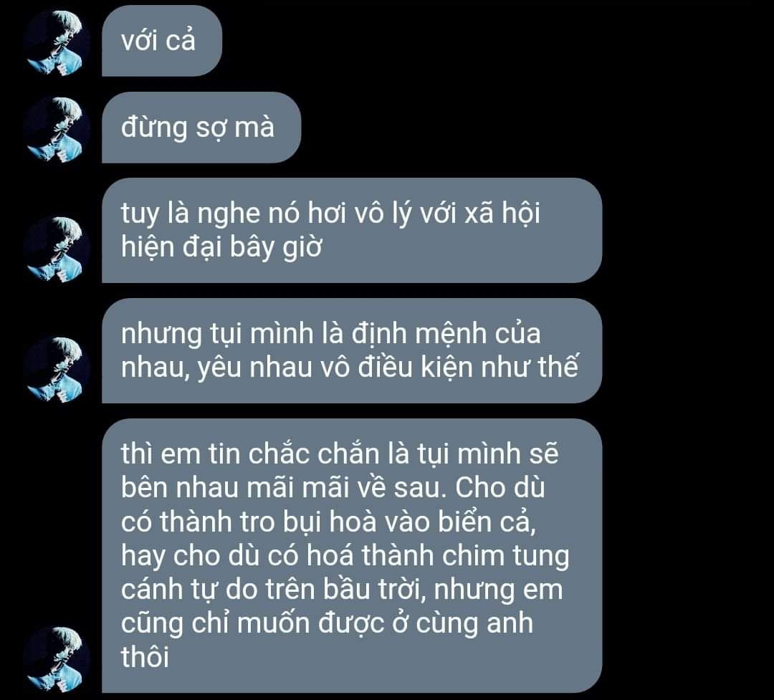Tap the line "cánh tự do trên bầu trời"
Viewport: 774px width, 700px height.
(x=273, y=590)
